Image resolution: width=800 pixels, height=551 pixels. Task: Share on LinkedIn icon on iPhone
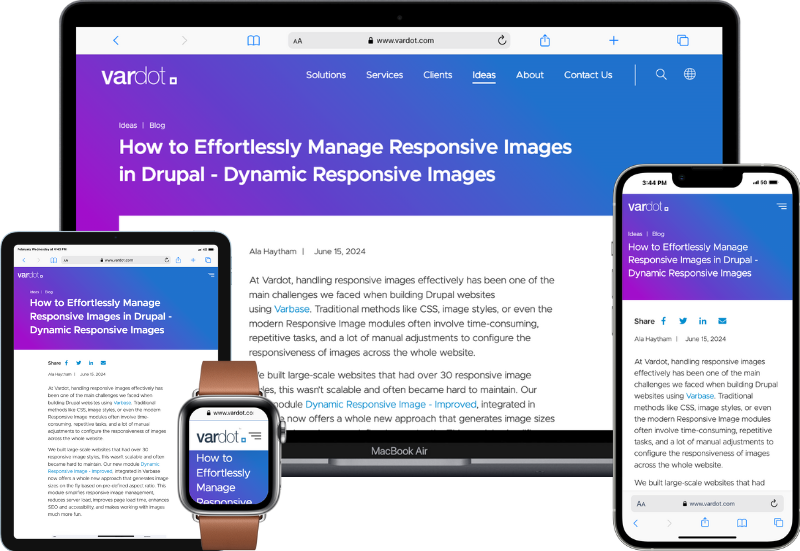click(703, 321)
